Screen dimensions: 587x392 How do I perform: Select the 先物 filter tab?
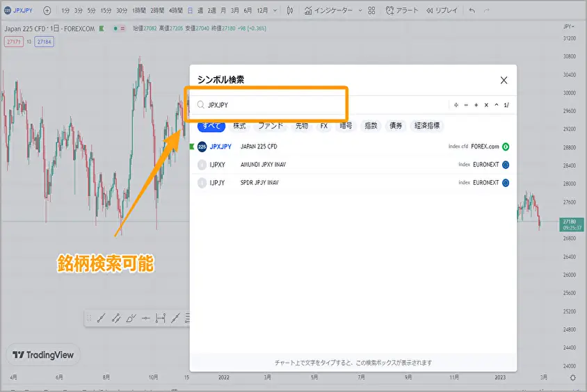pyautogui.click(x=302, y=126)
